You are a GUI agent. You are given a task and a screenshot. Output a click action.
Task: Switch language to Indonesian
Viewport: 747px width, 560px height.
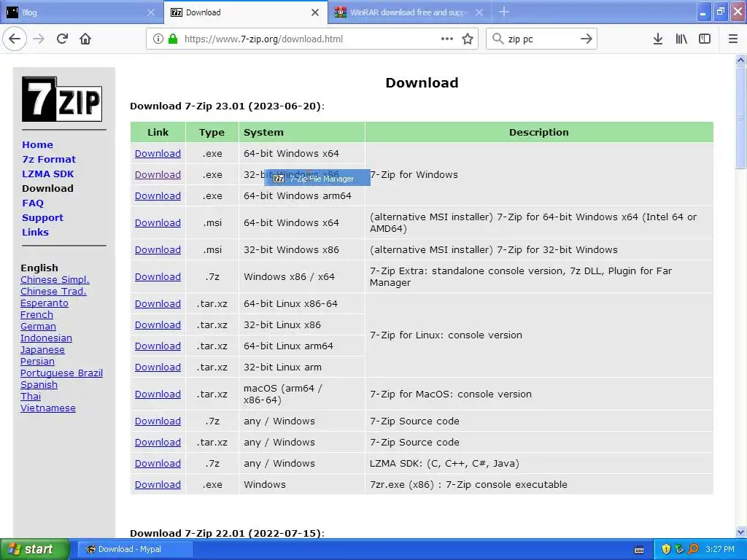[x=46, y=338]
